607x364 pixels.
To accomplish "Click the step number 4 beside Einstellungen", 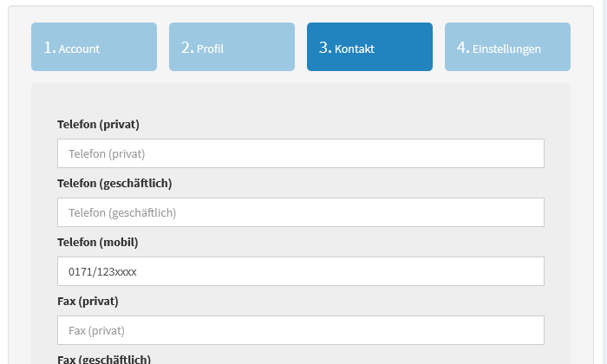I will [x=463, y=48].
